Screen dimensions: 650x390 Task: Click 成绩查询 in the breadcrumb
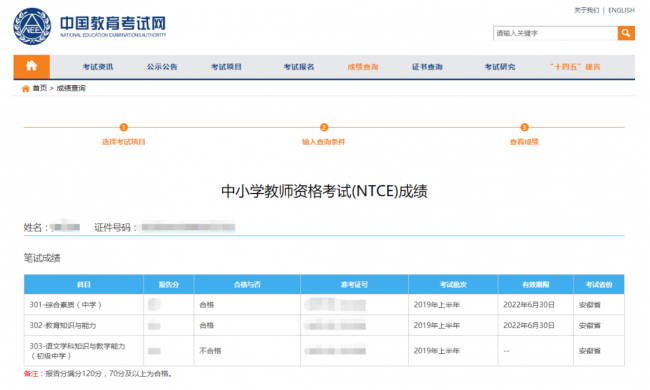[71, 88]
